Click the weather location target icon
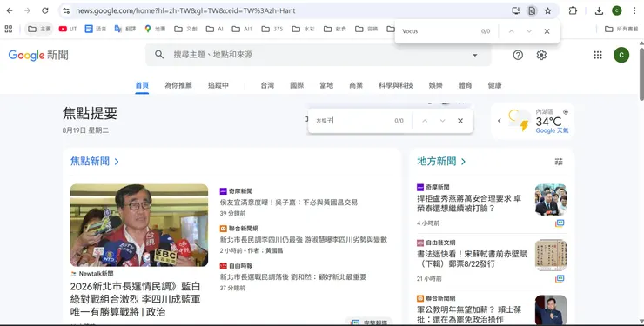Screen dimensions: 644x326 coord(566,112)
